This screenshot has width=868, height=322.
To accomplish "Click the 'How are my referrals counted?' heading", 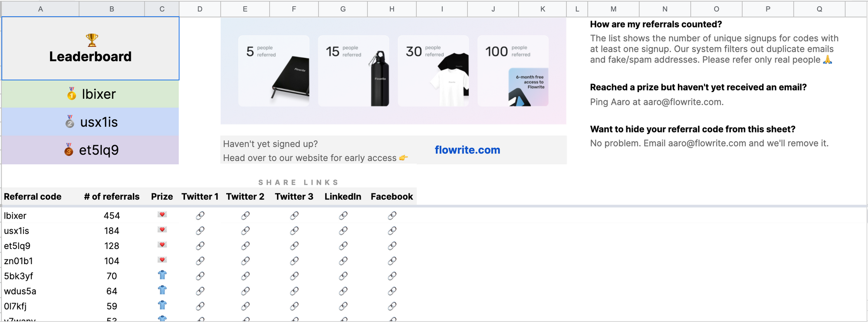I will [656, 24].
